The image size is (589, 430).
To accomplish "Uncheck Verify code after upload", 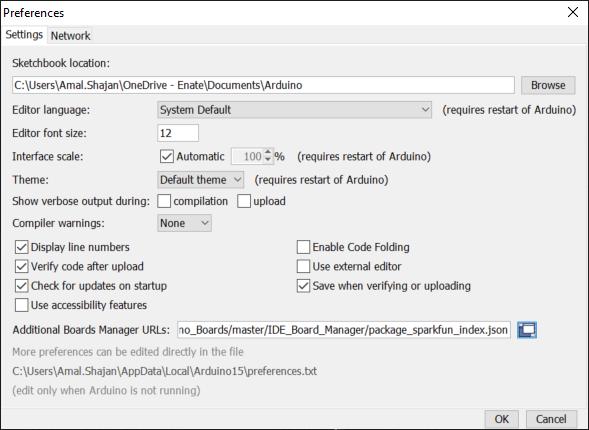I will (21, 266).
